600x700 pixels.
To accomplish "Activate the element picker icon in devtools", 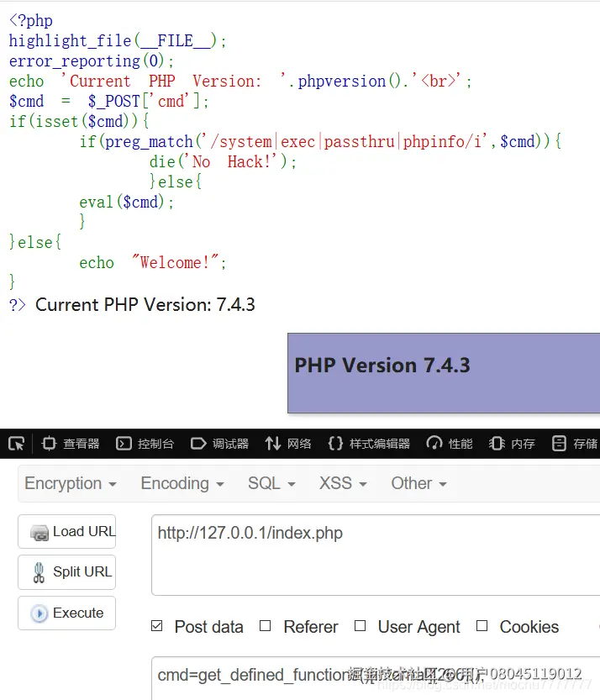I will coord(17,444).
